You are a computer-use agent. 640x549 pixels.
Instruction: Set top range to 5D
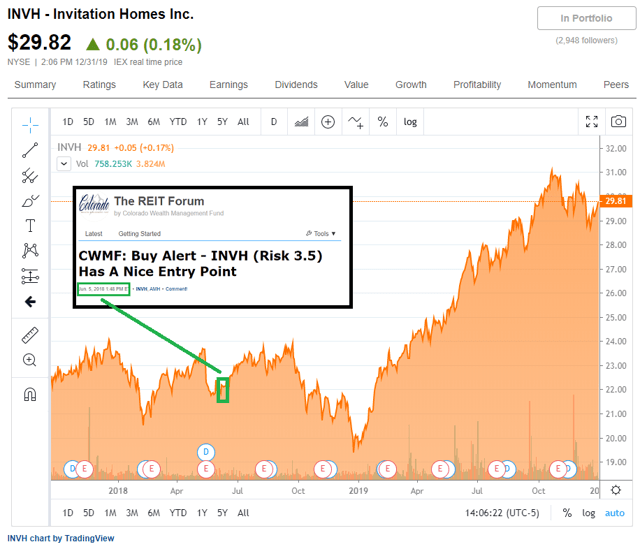click(x=89, y=122)
